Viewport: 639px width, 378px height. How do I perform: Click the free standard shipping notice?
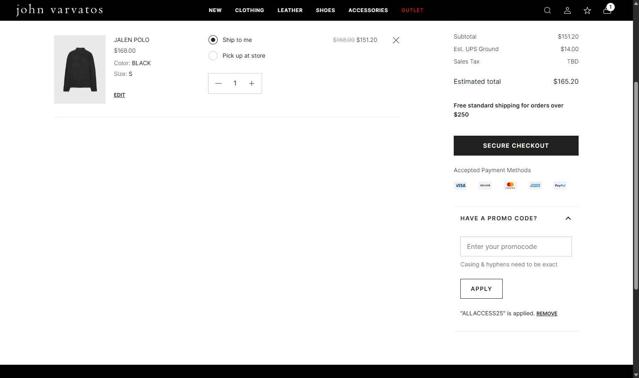(509, 110)
